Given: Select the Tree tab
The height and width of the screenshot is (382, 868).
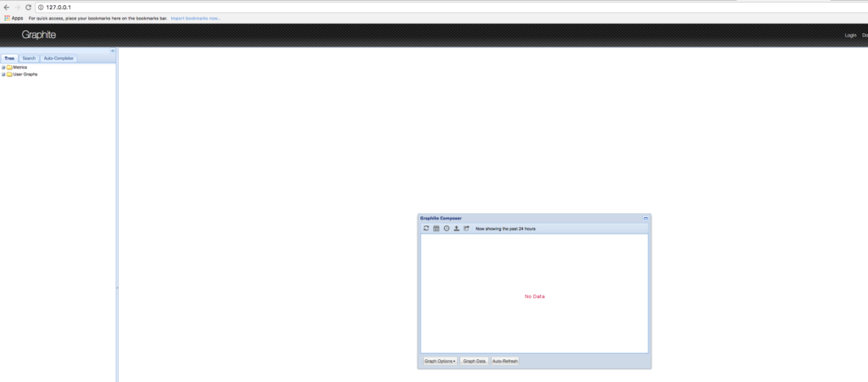Looking at the screenshot, I should coord(9,58).
